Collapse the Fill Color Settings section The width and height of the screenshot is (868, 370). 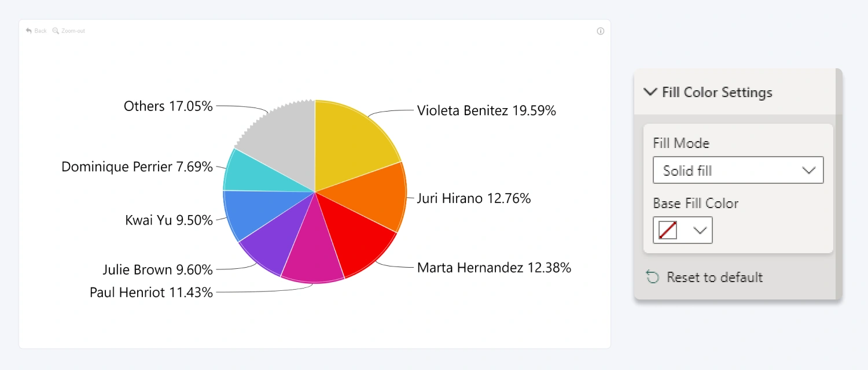(x=650, y=92)
